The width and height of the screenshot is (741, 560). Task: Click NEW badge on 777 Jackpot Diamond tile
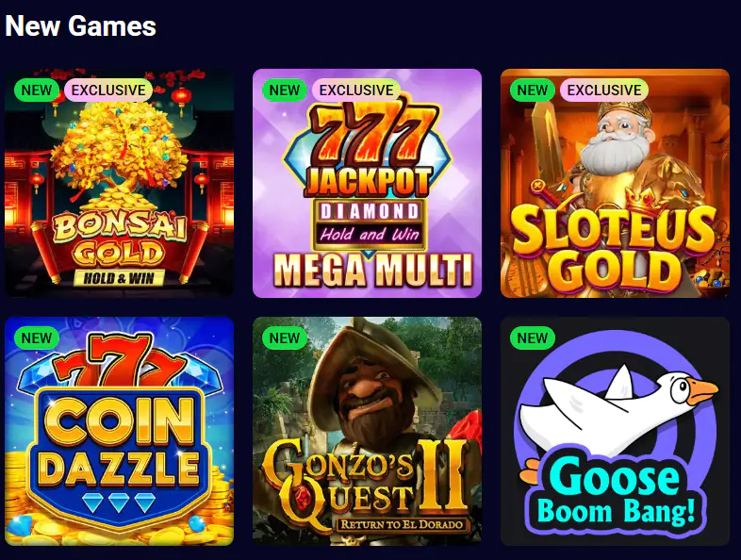click(285, 90)
